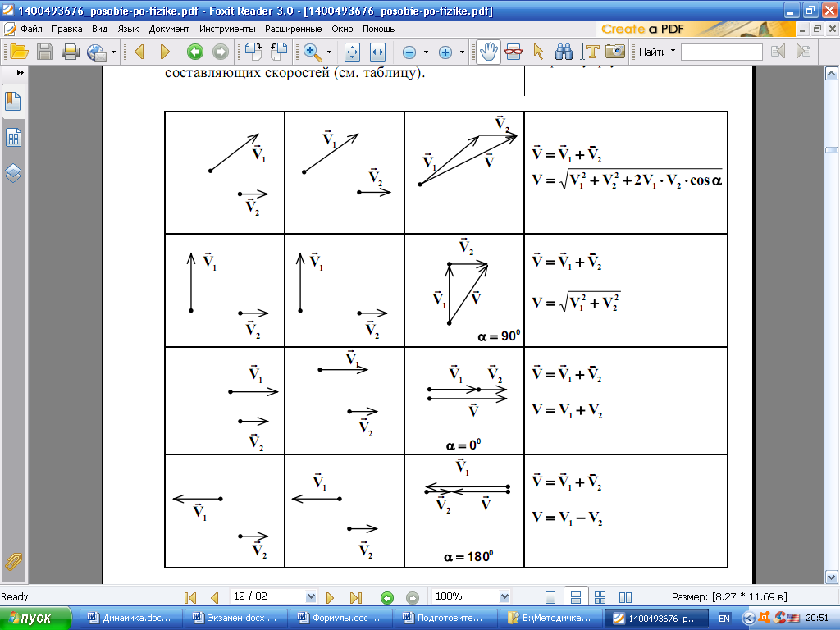Image resolution: width=840 pixels, height=630 pixels.
Task: Click the zoom out minus button
Action: click(409, 52)
